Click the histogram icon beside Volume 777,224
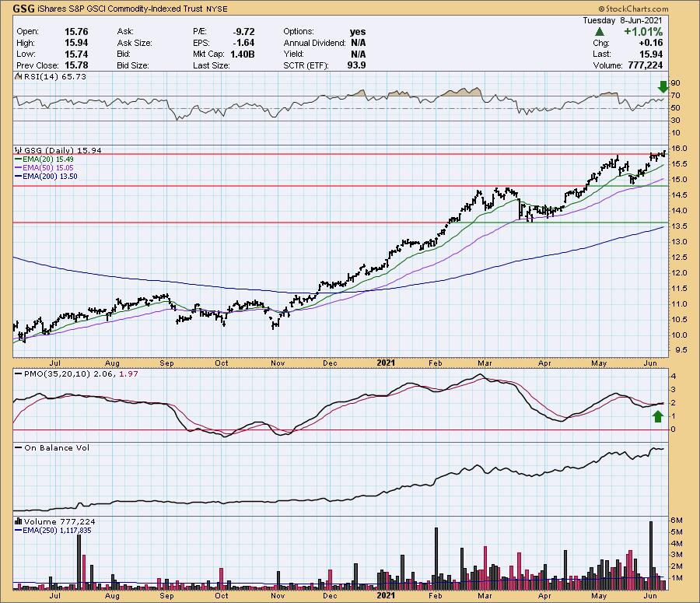 pos(19,521)
